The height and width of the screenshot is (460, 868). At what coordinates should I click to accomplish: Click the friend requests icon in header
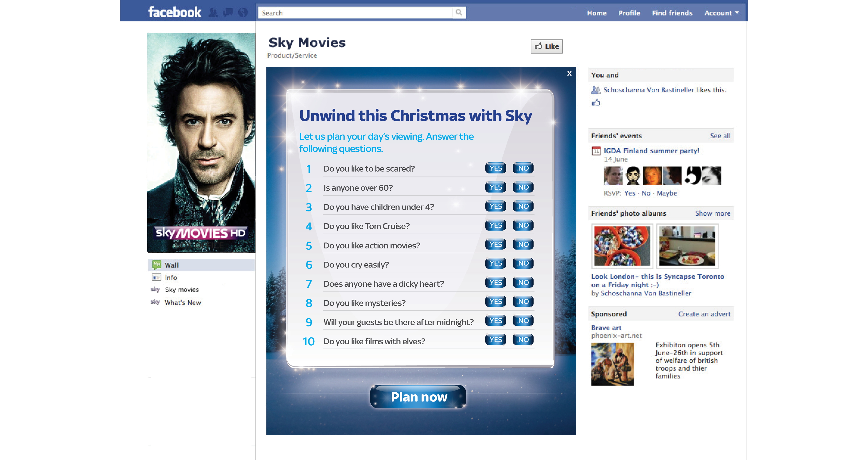click(x=213, y=13)
